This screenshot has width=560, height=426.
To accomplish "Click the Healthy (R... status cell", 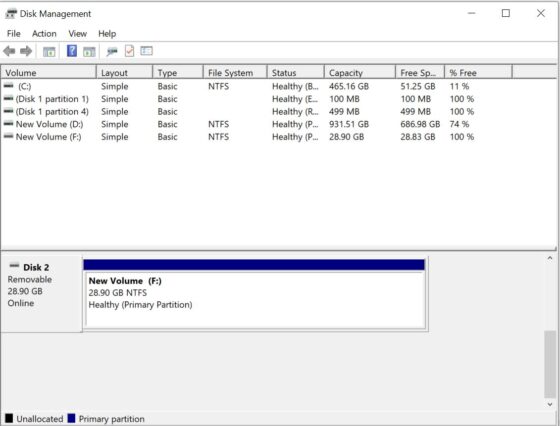I will click(295, 112).
